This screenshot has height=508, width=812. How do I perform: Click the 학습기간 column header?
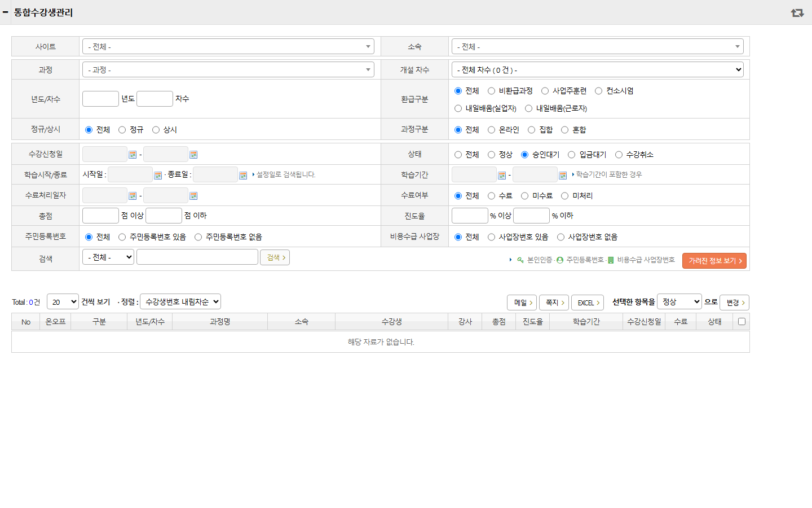point(586,322)
